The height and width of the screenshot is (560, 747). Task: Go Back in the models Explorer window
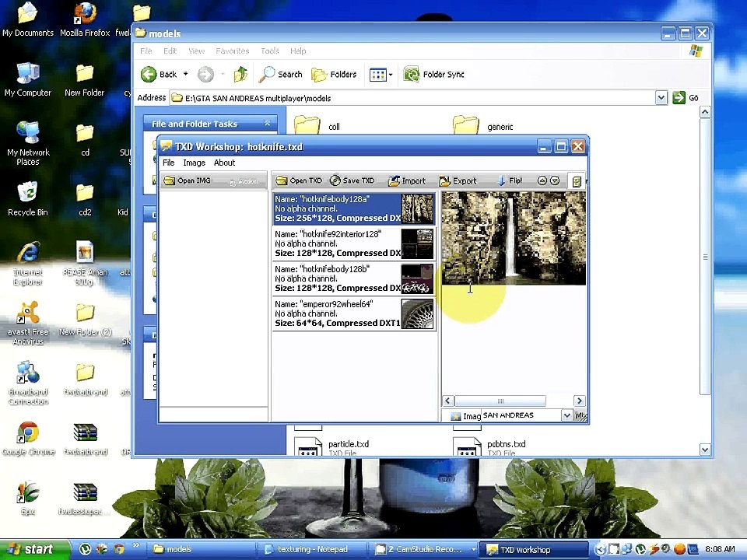pyautogui.click(x=159, y=75)
